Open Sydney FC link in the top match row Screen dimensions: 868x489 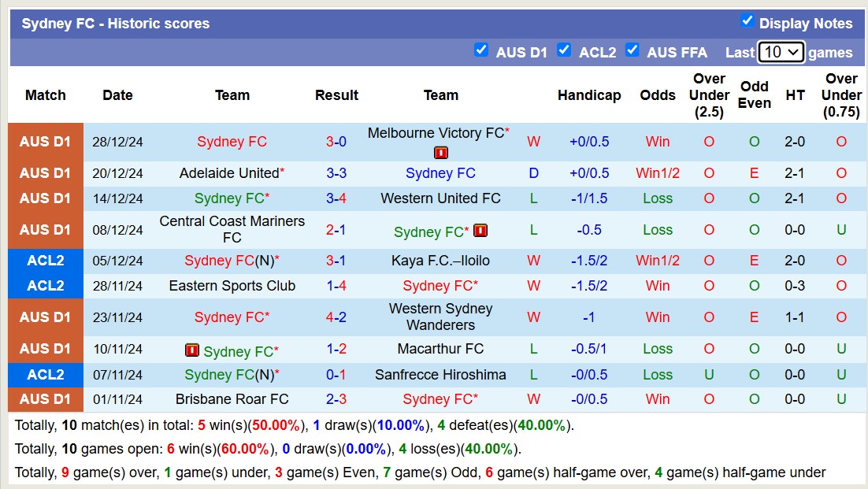[232, 142]
